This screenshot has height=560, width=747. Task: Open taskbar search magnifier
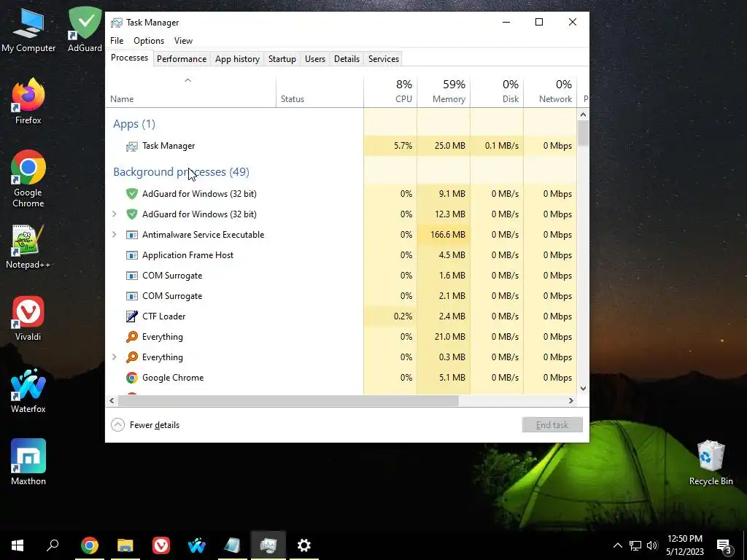(53, 545)
